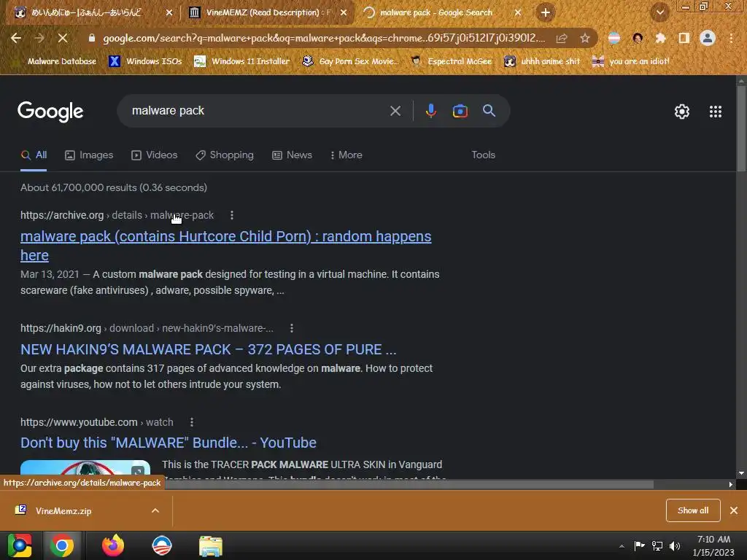
Task: Open the Windows 11 Installer bookmark
Action: [x=242, y=61]
